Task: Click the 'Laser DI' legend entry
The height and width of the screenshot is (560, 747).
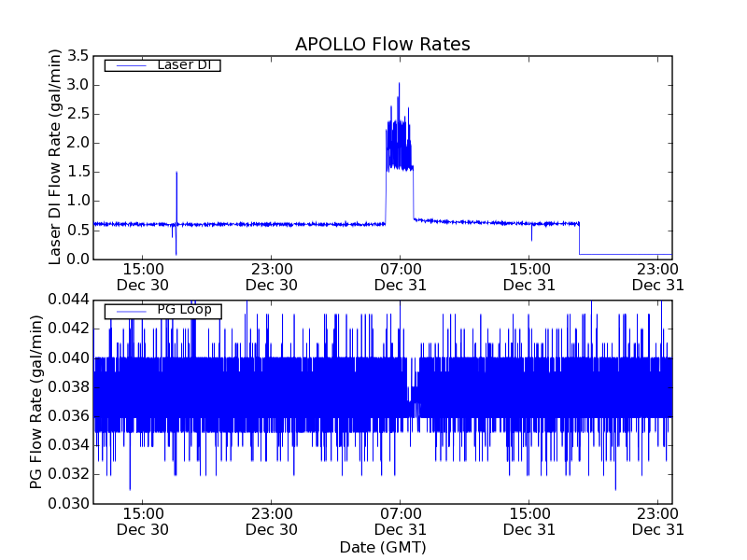Action: tap(162, 64)
